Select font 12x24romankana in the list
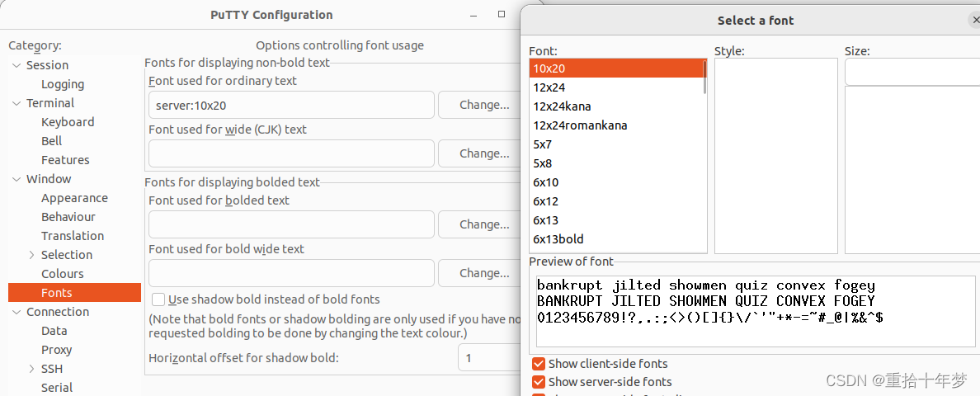This screenshot has width=980, height=396. tap(616, 125)
